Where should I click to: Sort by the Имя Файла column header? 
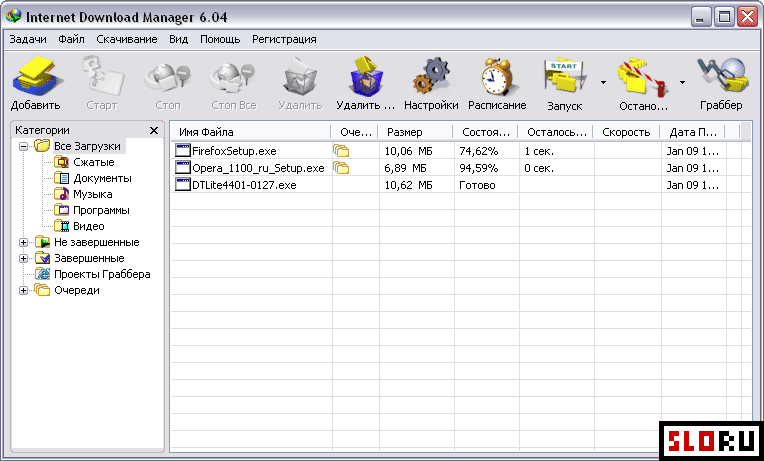click(x=250, y=132)
